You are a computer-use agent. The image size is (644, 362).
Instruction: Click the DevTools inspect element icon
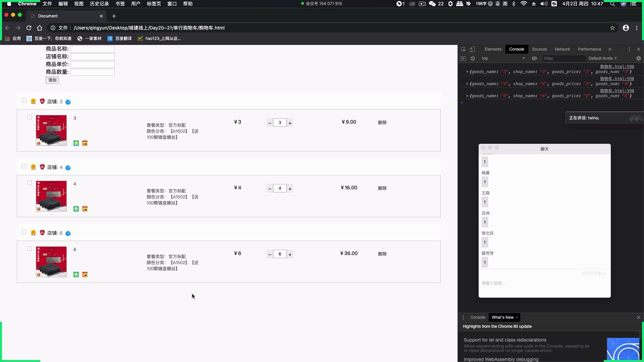click(x=463, y=49)
